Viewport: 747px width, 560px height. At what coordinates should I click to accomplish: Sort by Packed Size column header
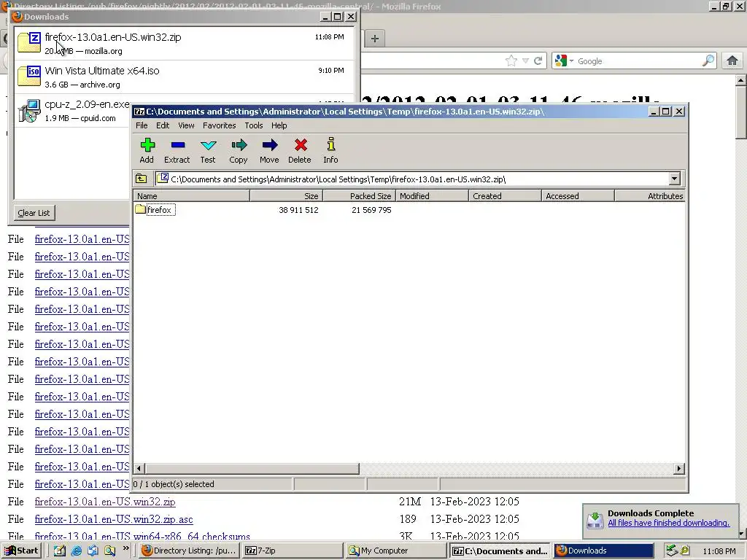[360, 195]
